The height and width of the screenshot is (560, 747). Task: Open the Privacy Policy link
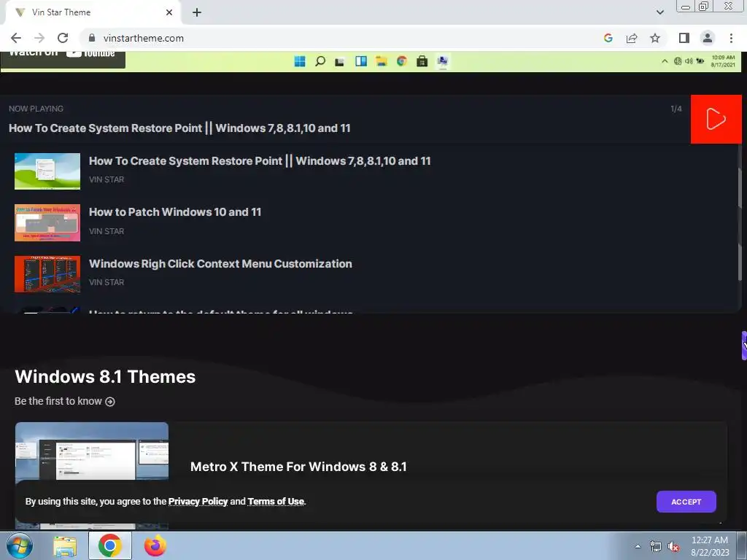pyautogui.click(x=198, y=502)
